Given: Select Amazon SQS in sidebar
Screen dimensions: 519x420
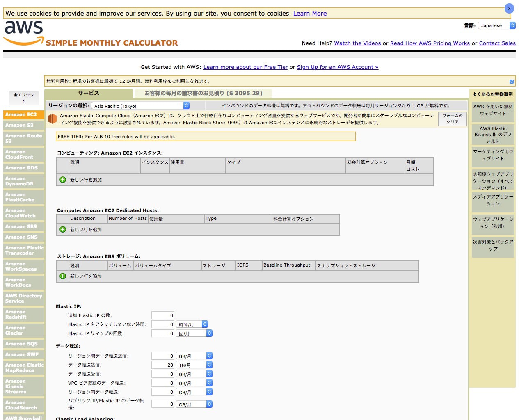Looking at the screenshot, I should [x=24, y=344].
